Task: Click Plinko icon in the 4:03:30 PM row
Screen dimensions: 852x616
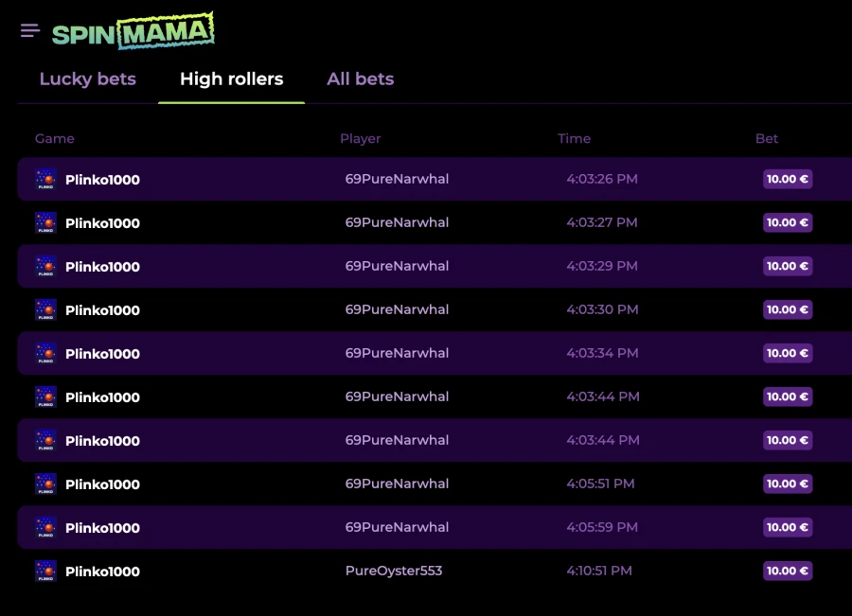Action: click(x=45, y=309)
